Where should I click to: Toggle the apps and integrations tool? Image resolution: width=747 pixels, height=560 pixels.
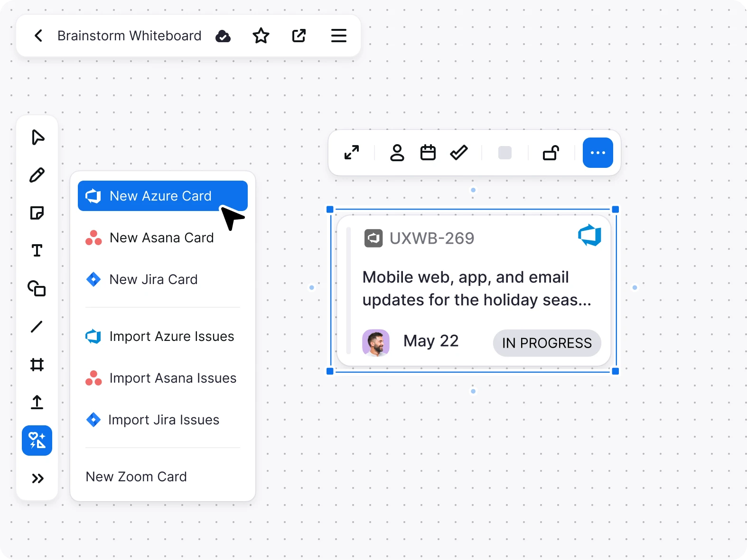coord(37,441)
